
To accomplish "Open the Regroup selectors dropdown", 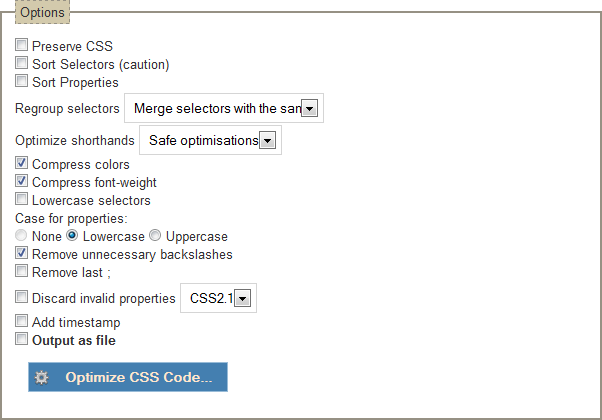I will tap(309, 108).
